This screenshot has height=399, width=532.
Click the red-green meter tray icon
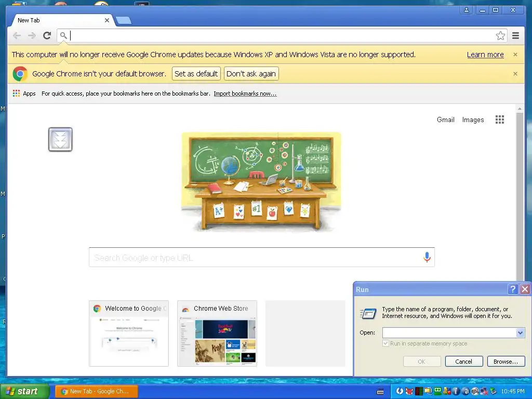419,391
